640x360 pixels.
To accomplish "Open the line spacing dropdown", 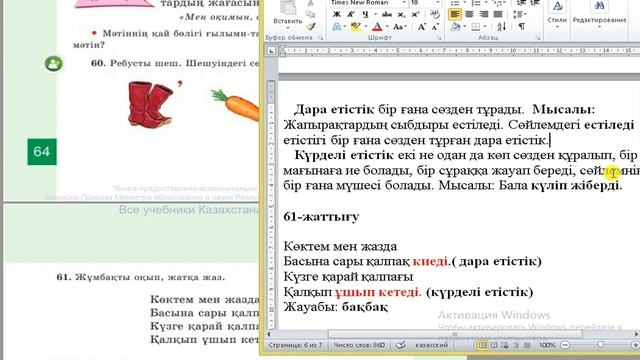I will (x=520, y=15).
